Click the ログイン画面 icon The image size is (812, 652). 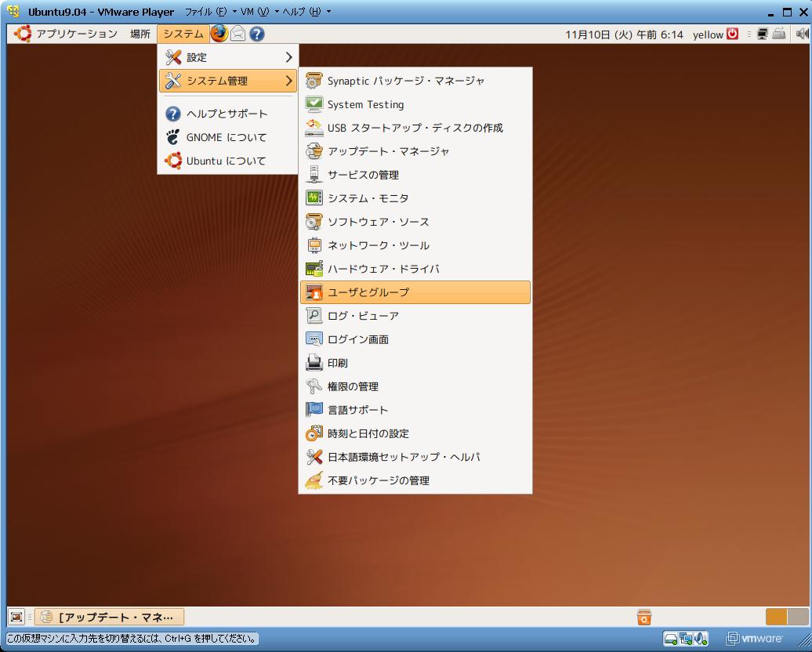tap(314, 339)
